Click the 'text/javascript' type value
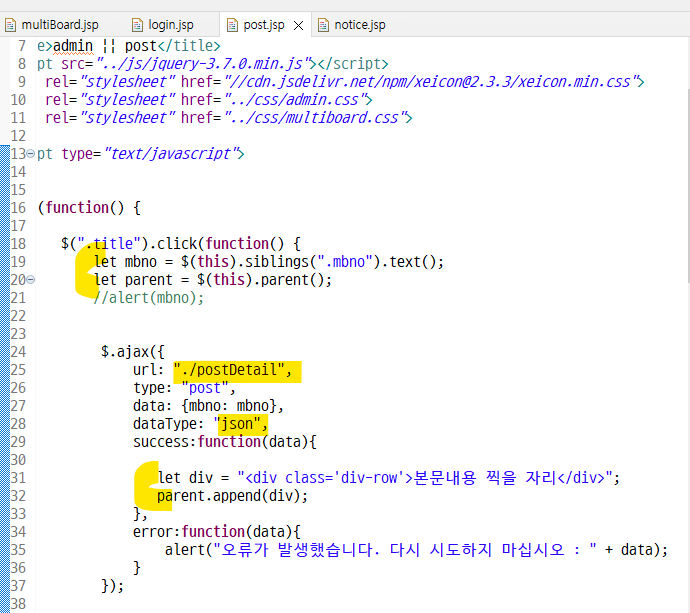Viewport: 690px width, 613px height. (x=172, y=154)
